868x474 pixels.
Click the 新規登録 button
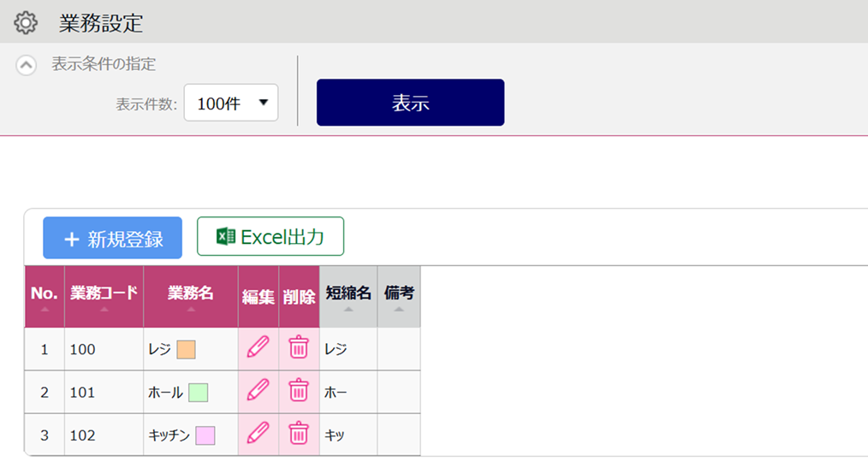pos(113,238)
